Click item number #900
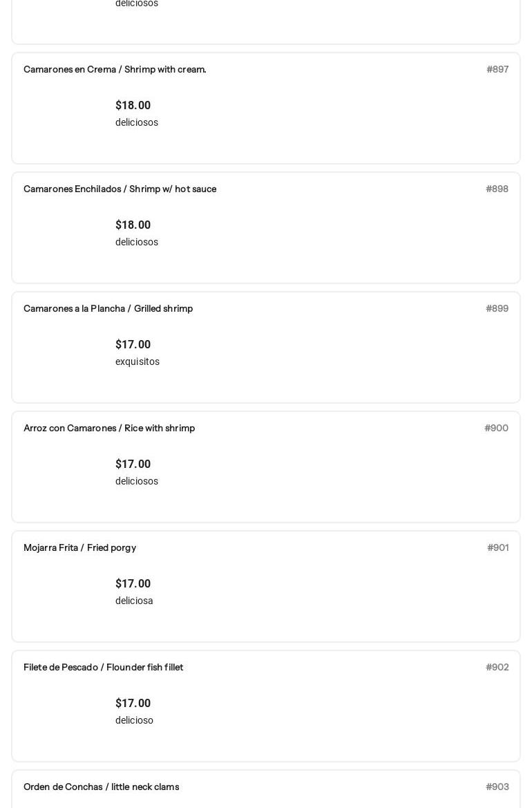Screen dimensions: 532x808 tap(496, 429)
